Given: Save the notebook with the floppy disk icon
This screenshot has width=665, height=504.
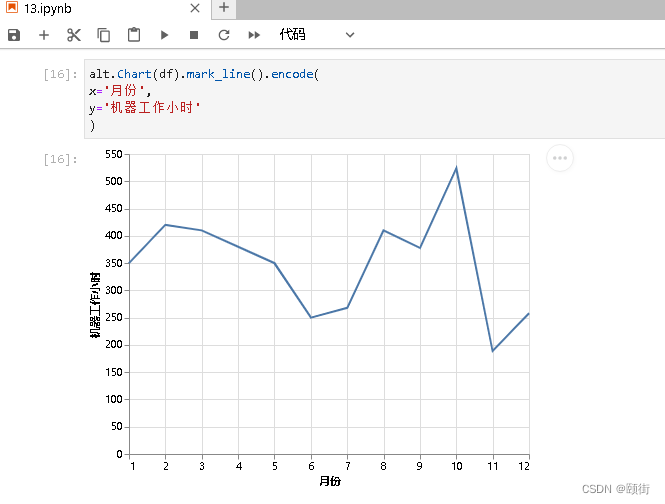Looking at the screenshot, I should [x=14, y=35].
